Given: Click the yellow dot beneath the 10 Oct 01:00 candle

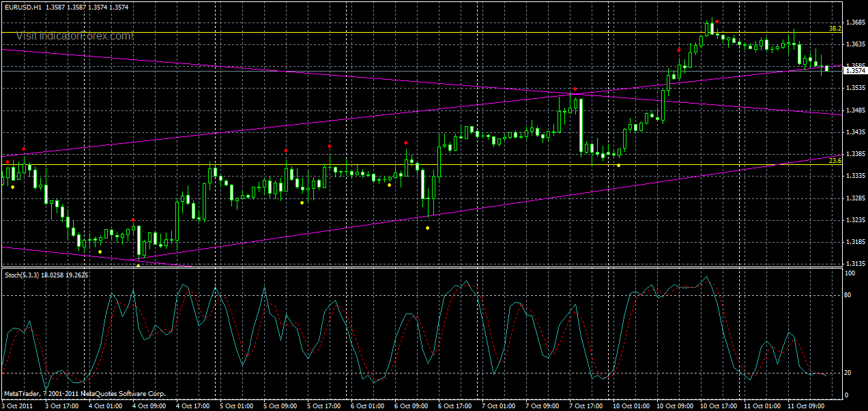Looking at the screenshot, I should click(618, 166).
